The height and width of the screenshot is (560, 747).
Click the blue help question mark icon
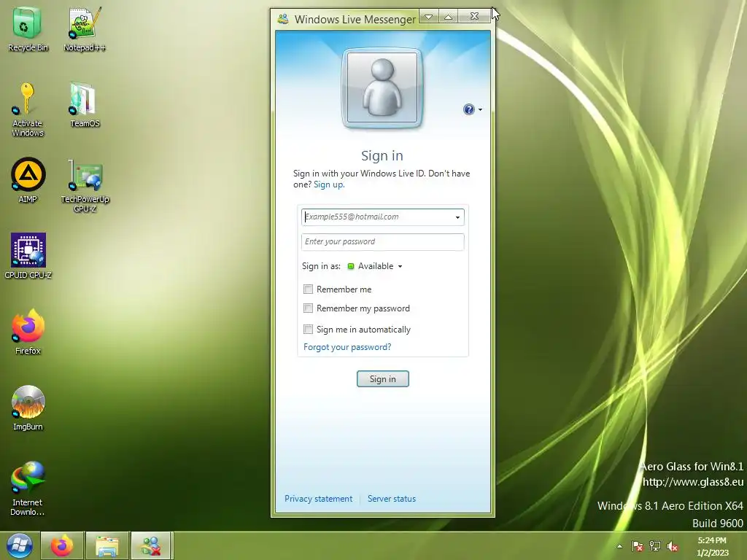(x=469, y=109)
